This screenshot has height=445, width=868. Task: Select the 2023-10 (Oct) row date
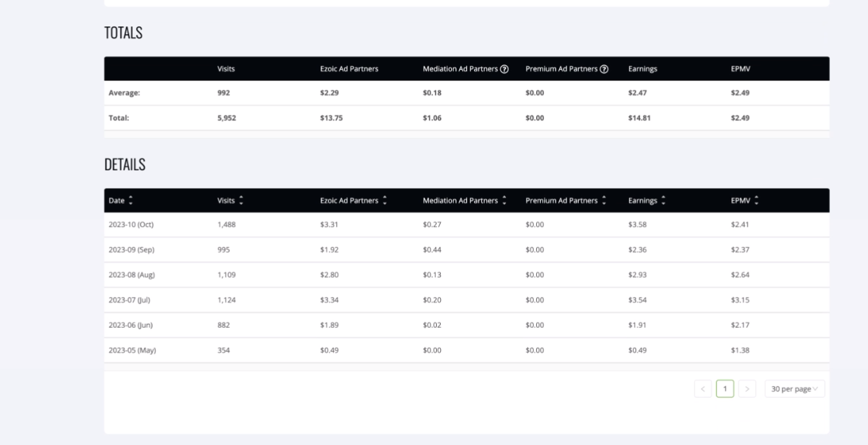pos(131,225)
